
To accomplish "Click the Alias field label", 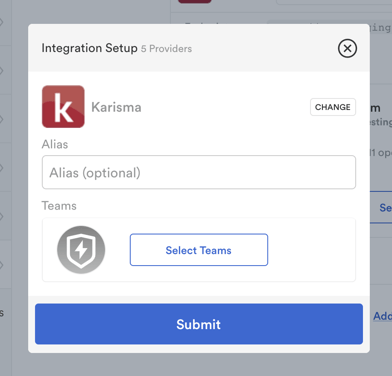I will coord(55,144).
